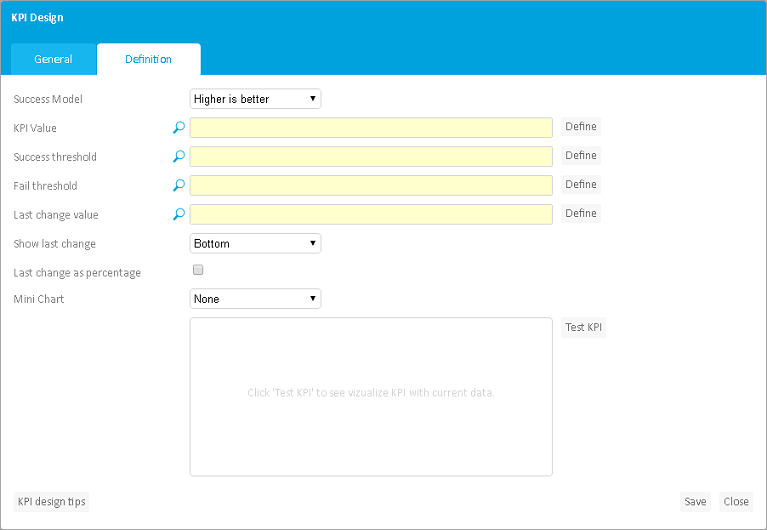Click the magnifier icon beside KPI Value
The width and height of the screenshot is (767, 530).
[x=179, y=128]
